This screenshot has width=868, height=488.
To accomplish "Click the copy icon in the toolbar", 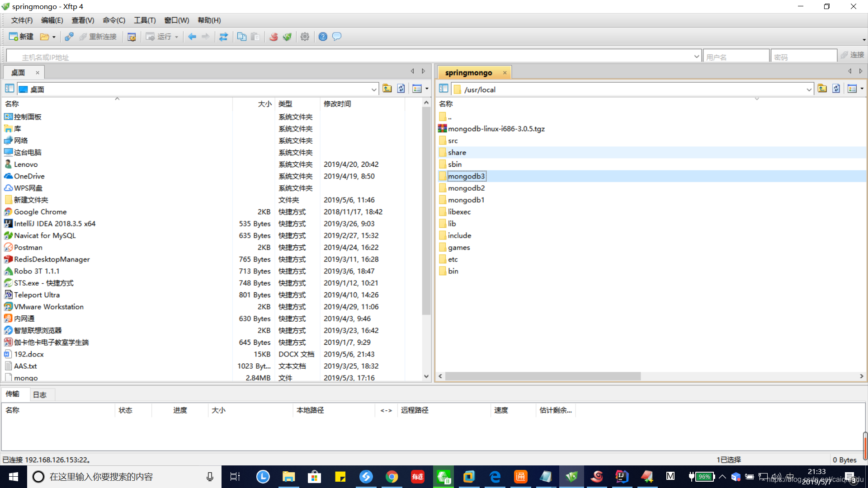I will click(x=242, y=37).
